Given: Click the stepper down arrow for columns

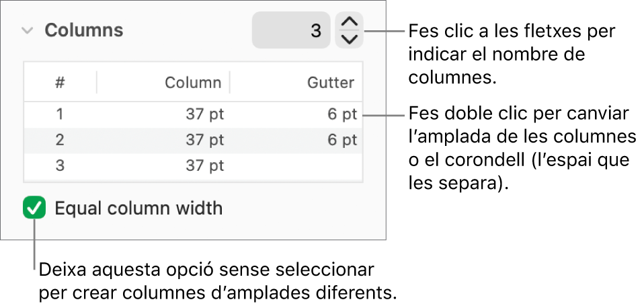Looking at the screenshot, I should [348, 39].
